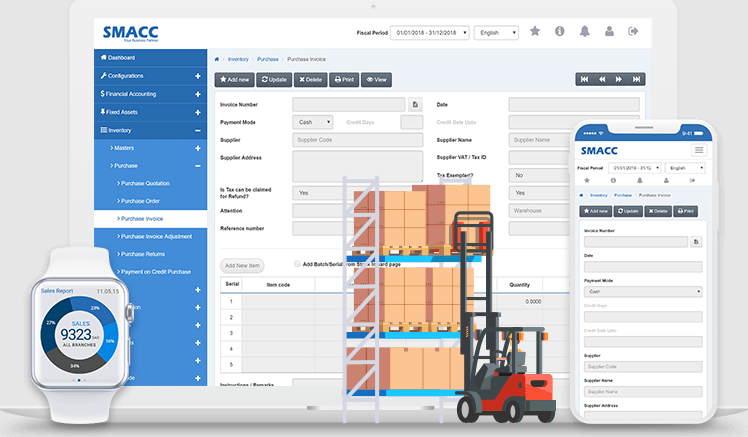Expand Fixed Assets menu plus
Image resolution: width=748 pixels, height=437 pixels.
tap(197, 112)
